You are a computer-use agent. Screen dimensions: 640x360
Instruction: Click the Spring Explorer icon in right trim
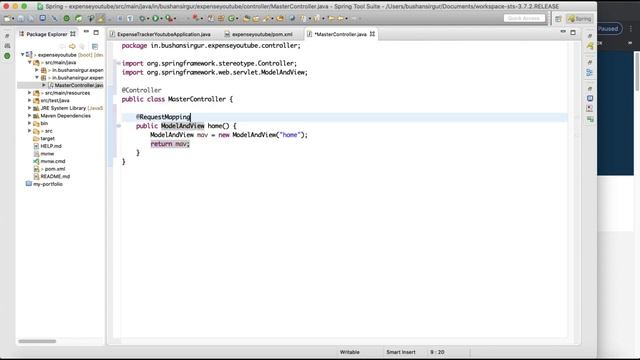pyautogui.click(x=590, y=46)
